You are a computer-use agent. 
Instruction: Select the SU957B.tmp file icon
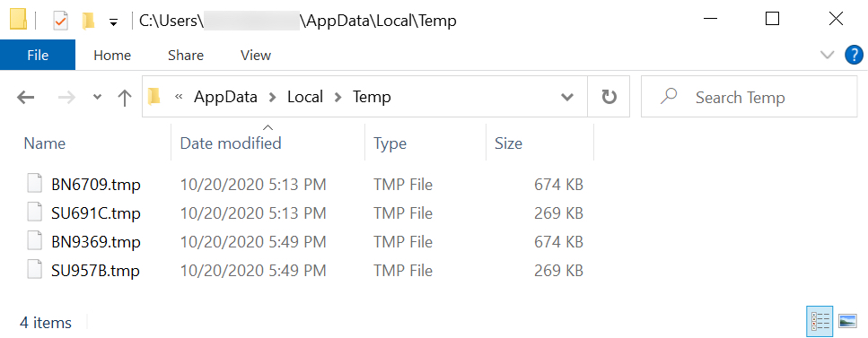(x=35, y=271)
